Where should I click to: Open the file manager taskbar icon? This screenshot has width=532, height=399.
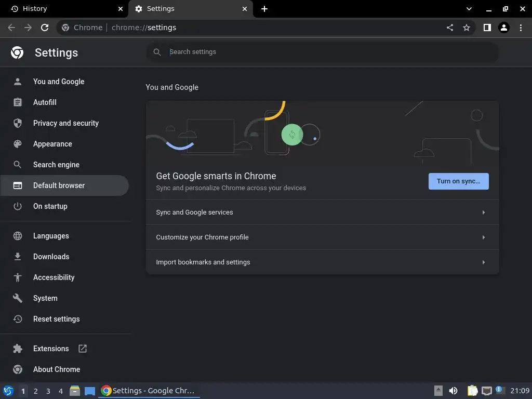(x=75, y=391)
